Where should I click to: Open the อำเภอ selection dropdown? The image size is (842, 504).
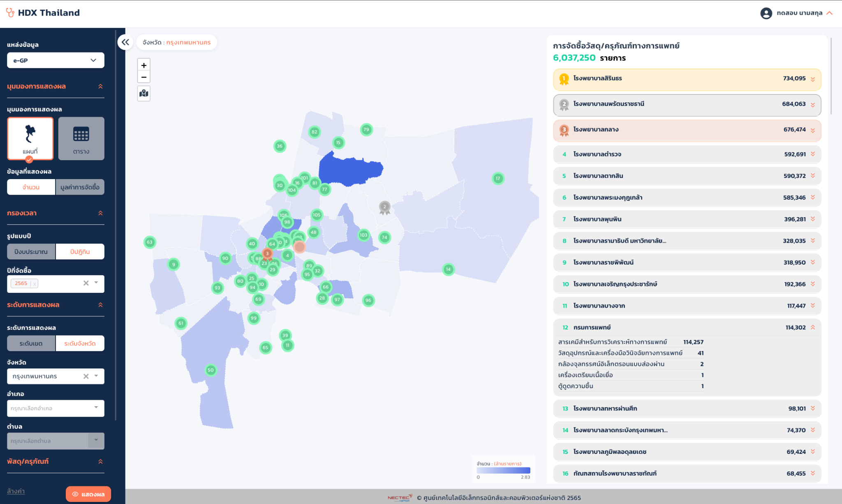[56, 408]
